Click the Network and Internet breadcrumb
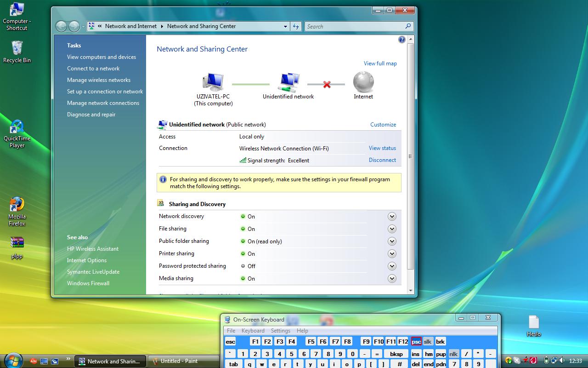Screen dimensions: 588x368 (x=131, y=26)
